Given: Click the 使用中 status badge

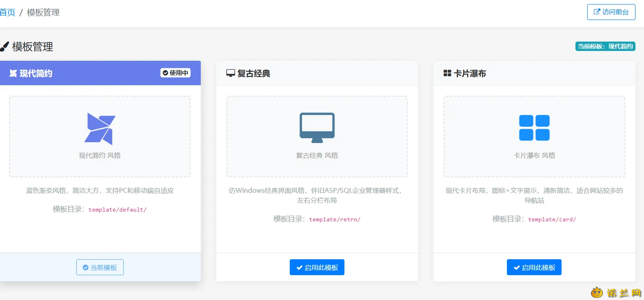Looking at the screenshot, I should [x=175, y=73].
